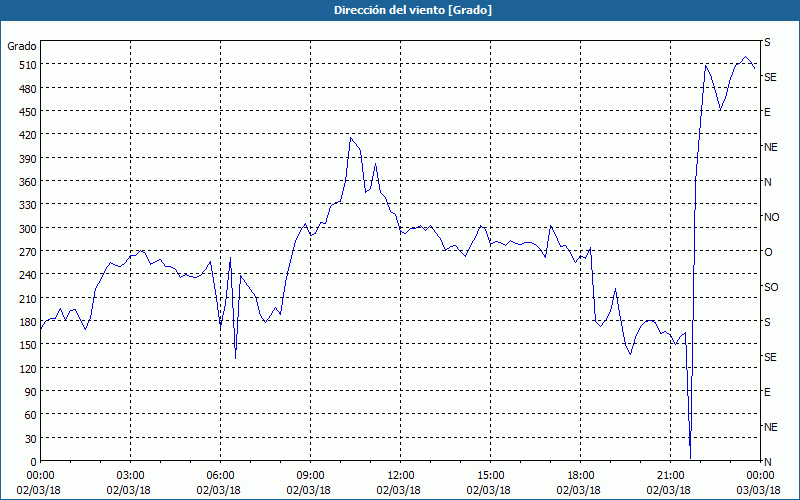The width and height of the screenshot is (800, 500).
Task: Click the "90" degree axis label
Action: tap(30, 392)
